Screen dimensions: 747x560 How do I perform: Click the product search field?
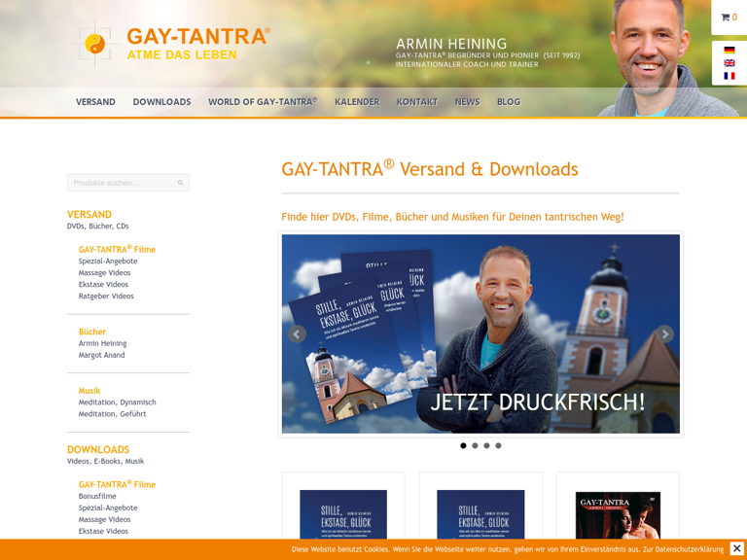tap(122, 183)
